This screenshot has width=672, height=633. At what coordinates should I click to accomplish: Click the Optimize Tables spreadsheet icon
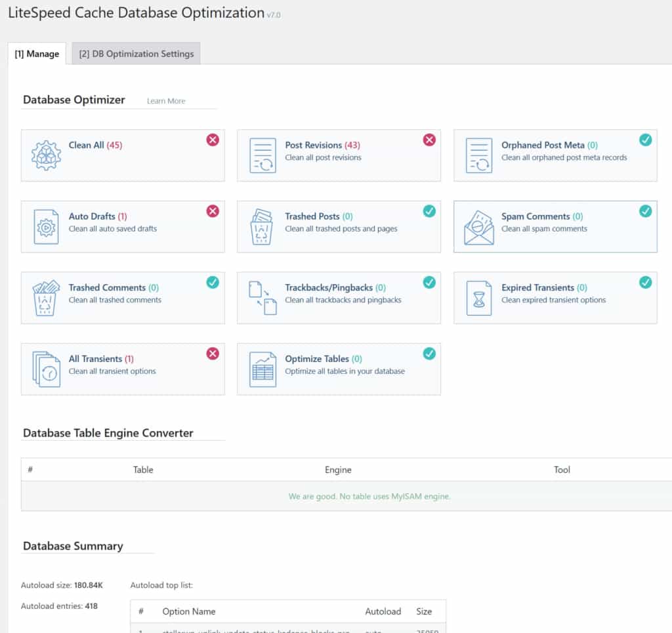click(x=262, y=369)
